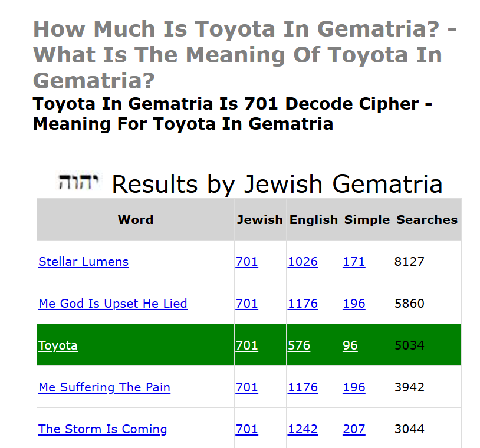Click Jewish 701 in Me Suffering The Pain row
Viewport: 480px width, 448px height.
246,387
